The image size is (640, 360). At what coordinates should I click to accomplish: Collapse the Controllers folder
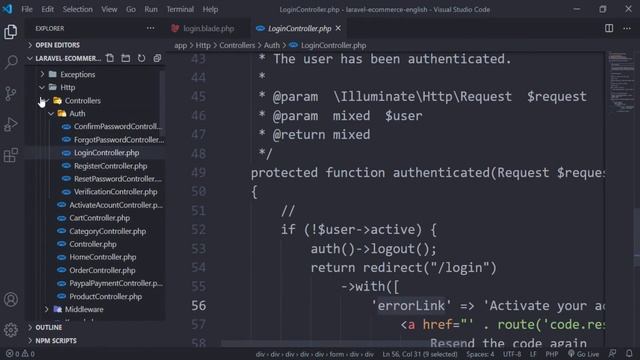click(82, 100)
